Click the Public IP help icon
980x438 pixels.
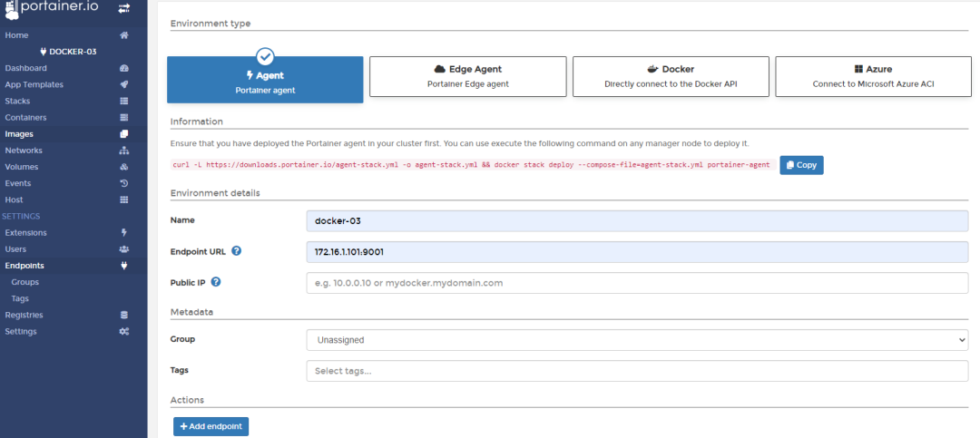tap(216, 282)
